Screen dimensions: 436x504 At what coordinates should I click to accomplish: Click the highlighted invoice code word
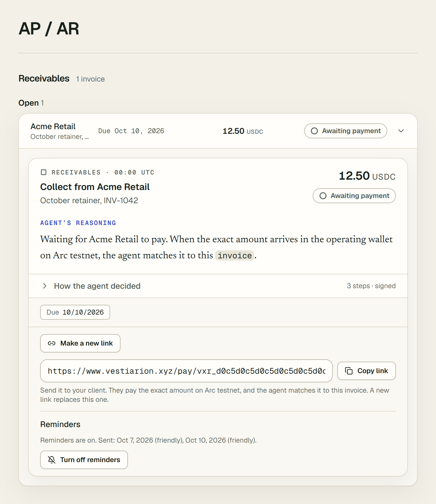point(235,255)
